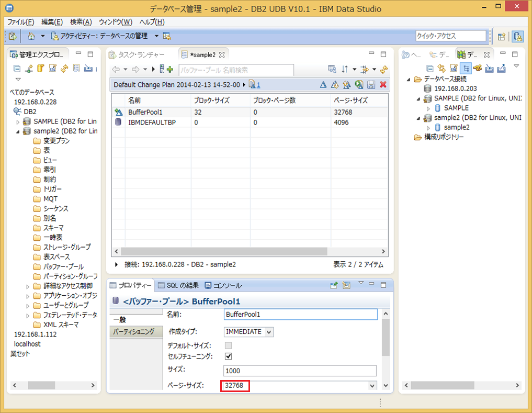Image resolution: width=532 pixels, height=413 pixels.
Task: Open the ページ・サイズ dropdown arrow
Action: pos(372,386)
